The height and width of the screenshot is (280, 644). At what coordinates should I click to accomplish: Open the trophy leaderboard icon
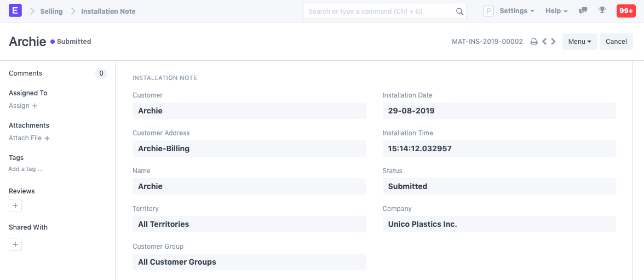(602, 11)
